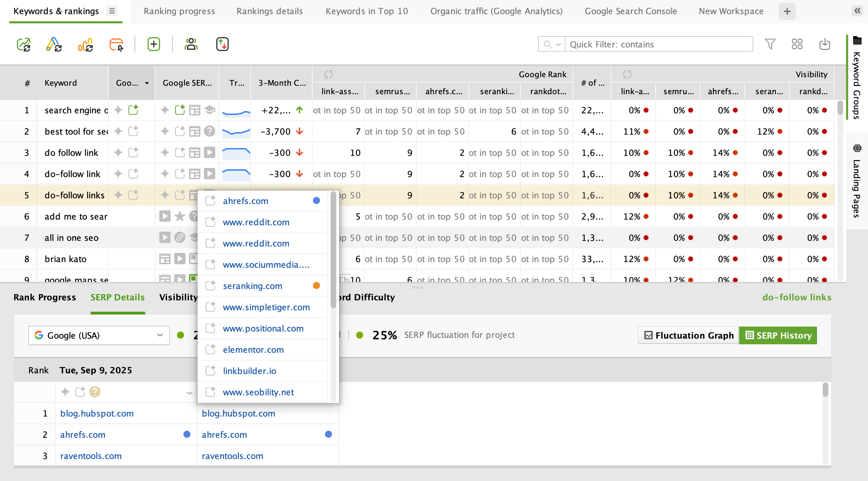This screenshot has height=481, width=868.
Task: Click the ranking up-down arrows icon
Action: (222, 44)
